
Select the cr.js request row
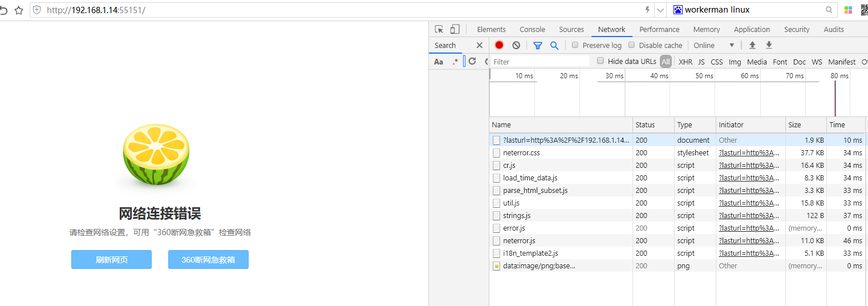pyautogui.click(x=678, y=165)
